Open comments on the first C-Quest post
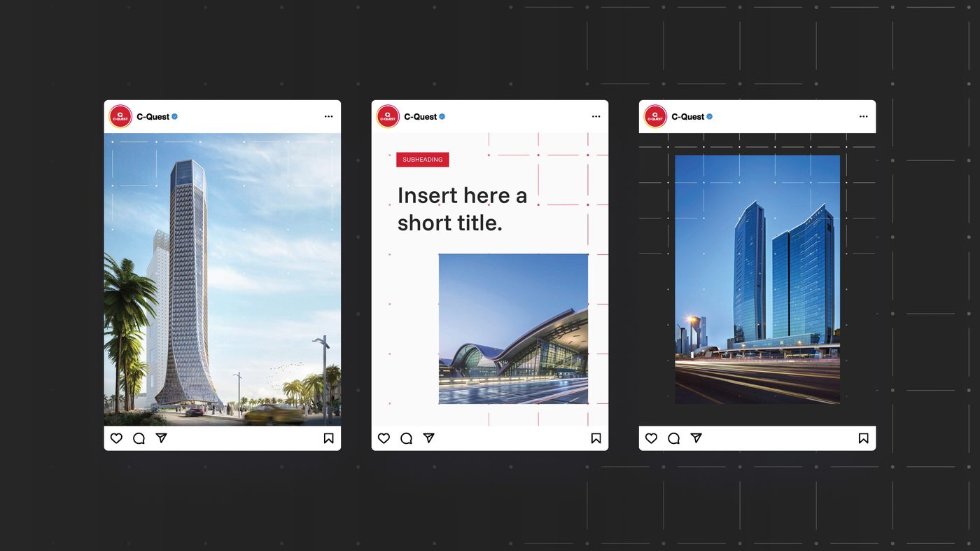The width and height of the screenshot is (980, 551). pos(139,438)
